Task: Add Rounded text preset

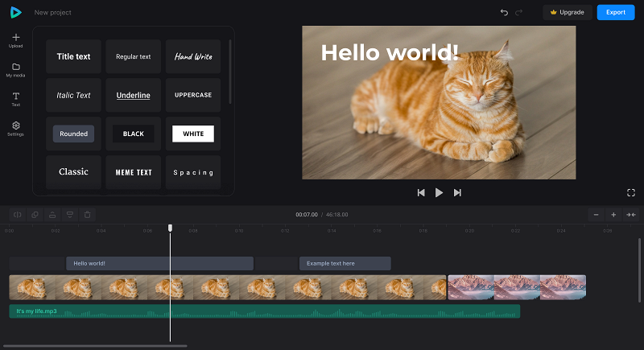Action: tap(73, 134)
